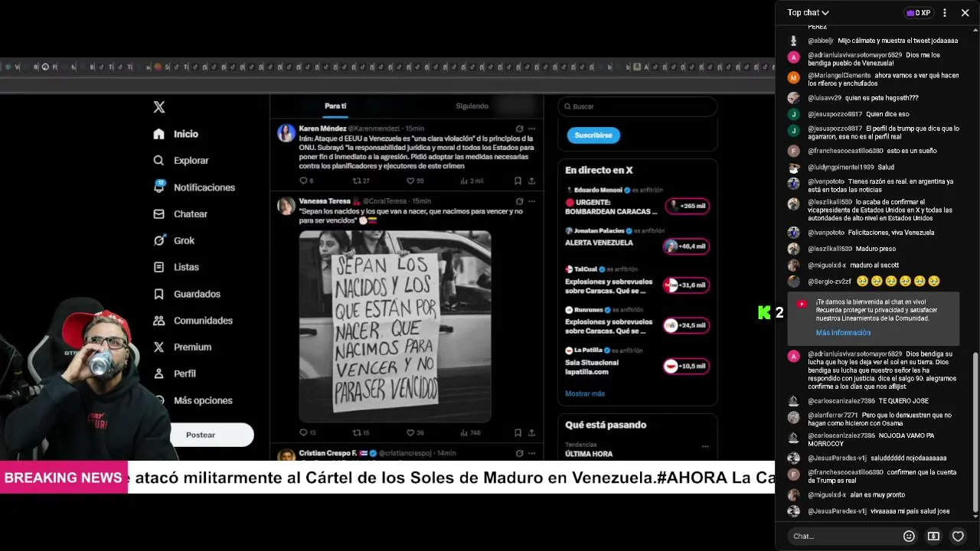Click the home icon beside Inicio
Viewport: 980px width, 551px height.
(158, 134)
